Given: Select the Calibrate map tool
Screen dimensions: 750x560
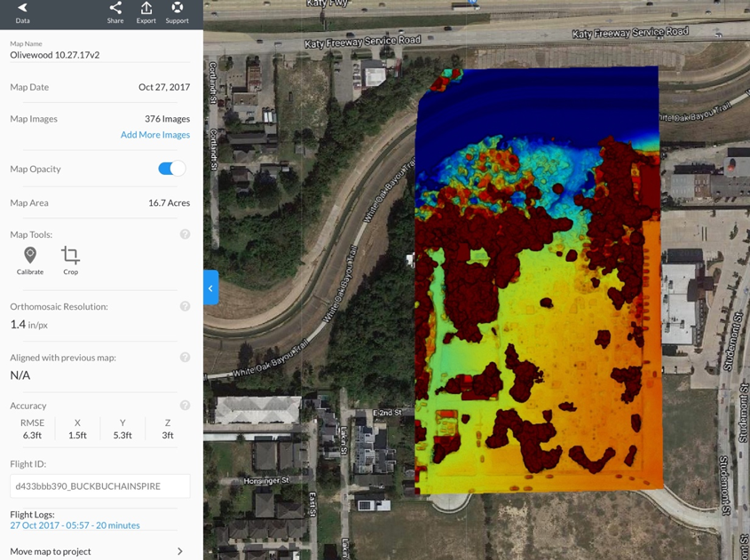Looking at the screenshot, I should coord(30,261).
